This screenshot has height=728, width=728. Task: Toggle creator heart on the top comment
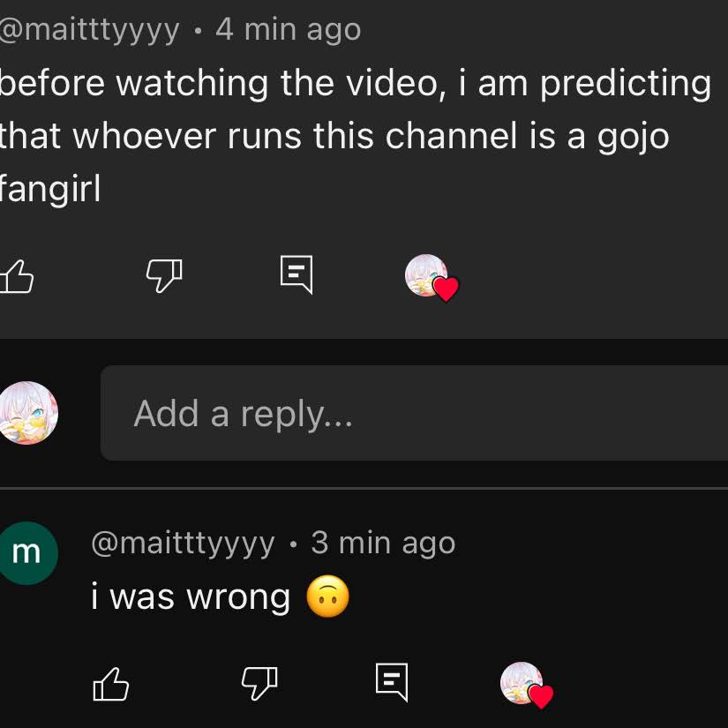pos(431,277)
